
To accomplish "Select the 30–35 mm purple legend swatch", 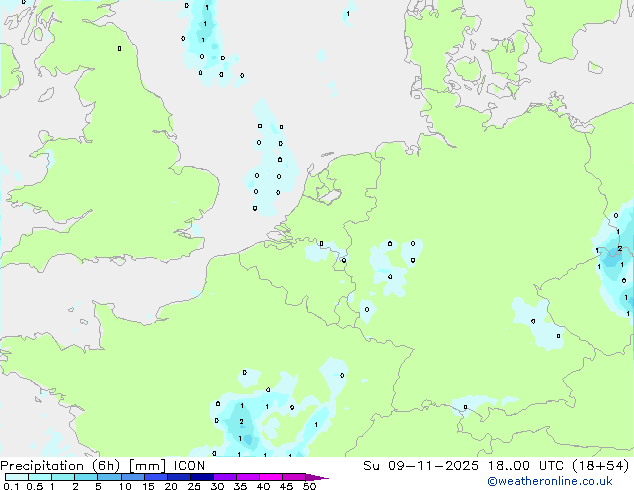I will tap(224, 477).
